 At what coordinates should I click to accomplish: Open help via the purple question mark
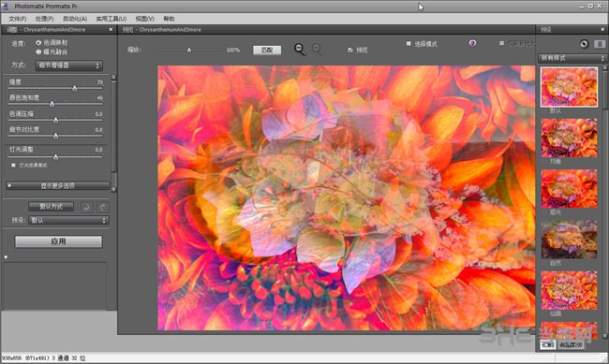[472, 43]
